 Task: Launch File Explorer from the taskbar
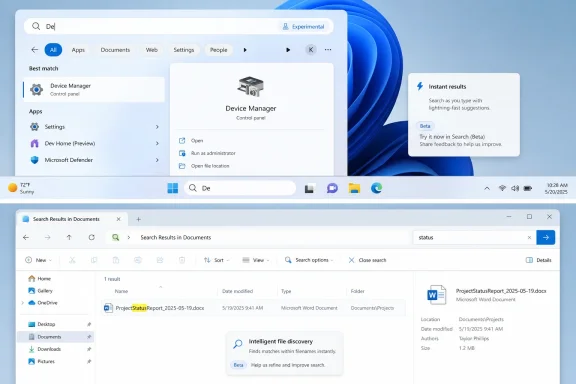pos(354,188)
